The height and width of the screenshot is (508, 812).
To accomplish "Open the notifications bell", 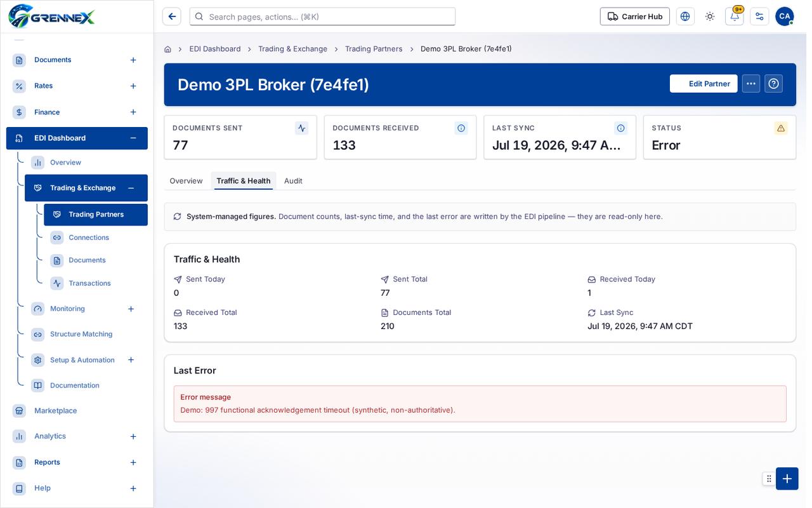I will click(x=735, y=17).
